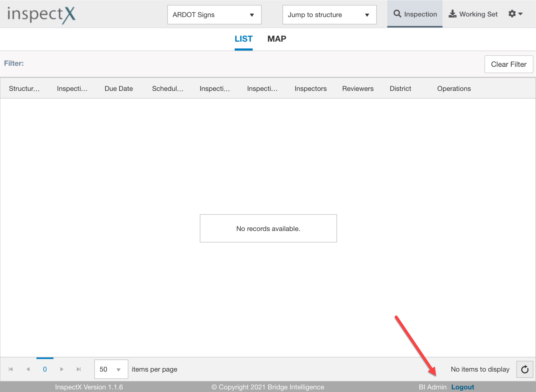
Task: Click the No records available message
Action: pyautogui.click(x=268, y=228)
